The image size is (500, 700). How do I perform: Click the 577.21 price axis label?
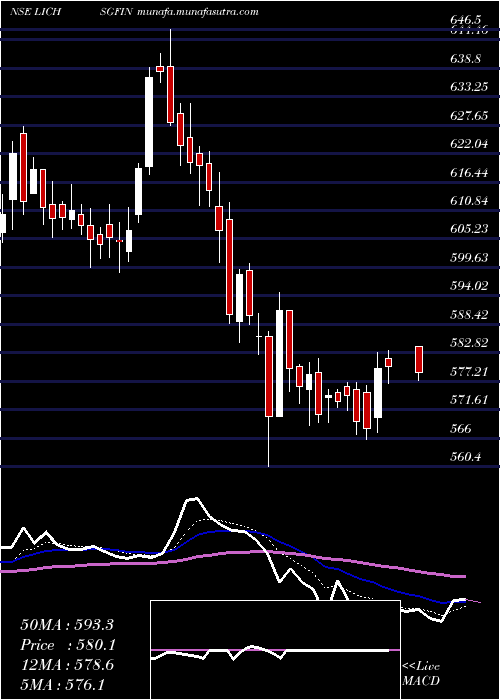[x=468, y=371]
